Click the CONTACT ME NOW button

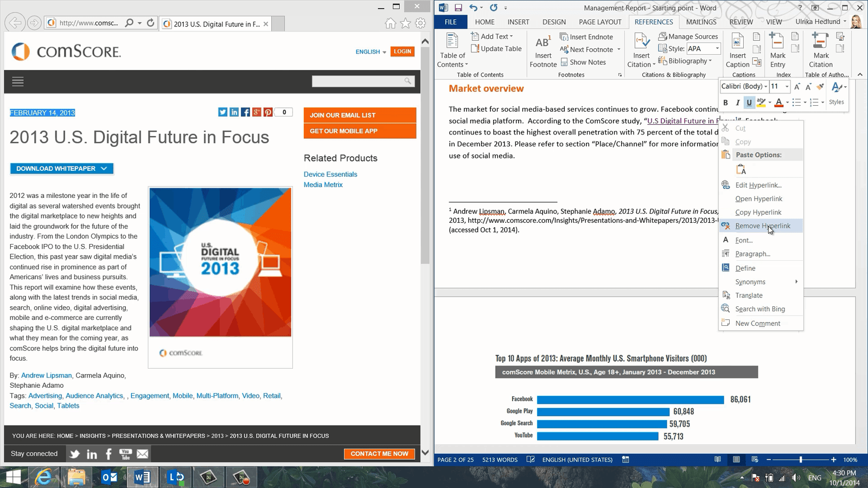pyautogui.click(x=379, y=454)
